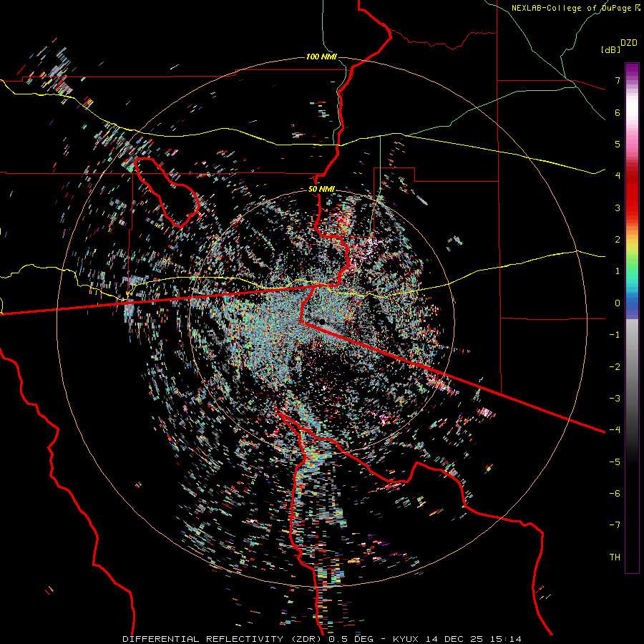Click the 50 NMI range ring label
This screenshot has height=644, width=644.
click(321, 189)
